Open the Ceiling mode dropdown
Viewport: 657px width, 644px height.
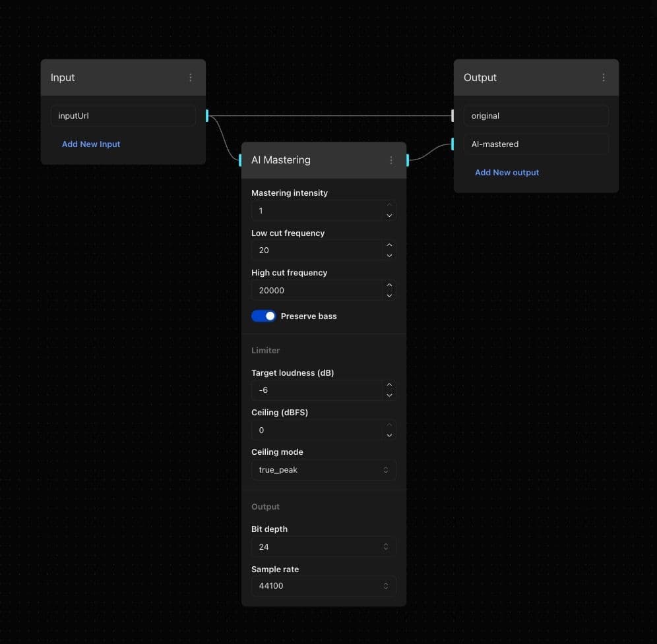[323, 470]
